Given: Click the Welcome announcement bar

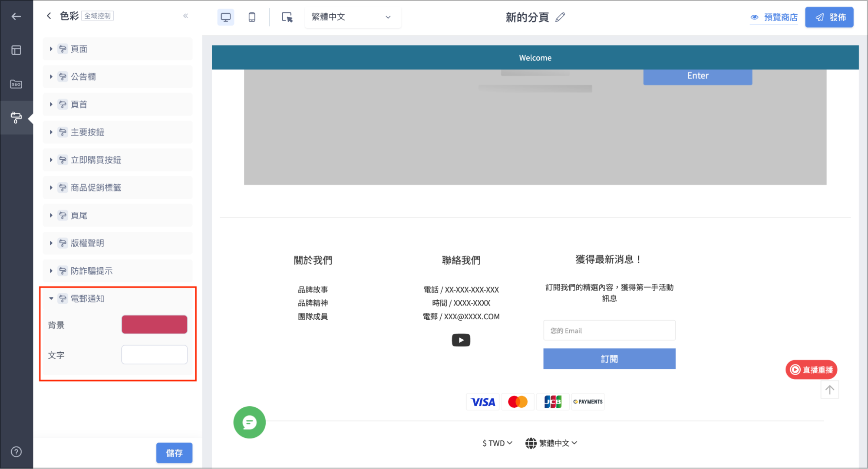Looking at the screenshot, I should (x=535, y=58).
